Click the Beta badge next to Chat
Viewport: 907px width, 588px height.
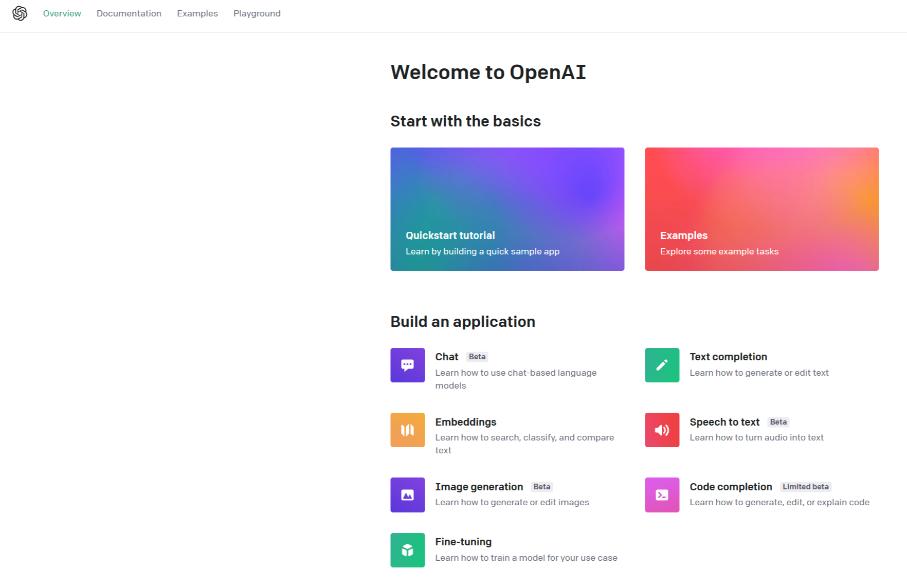coord(477,357)
